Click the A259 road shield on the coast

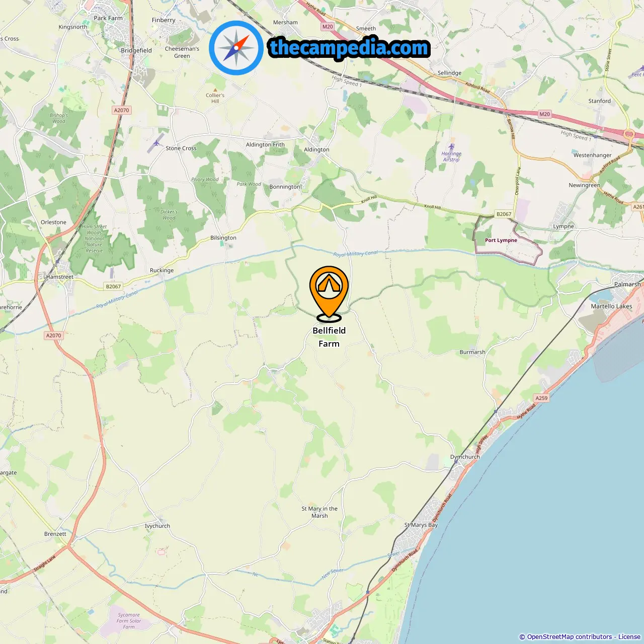(x=541, y=398)
